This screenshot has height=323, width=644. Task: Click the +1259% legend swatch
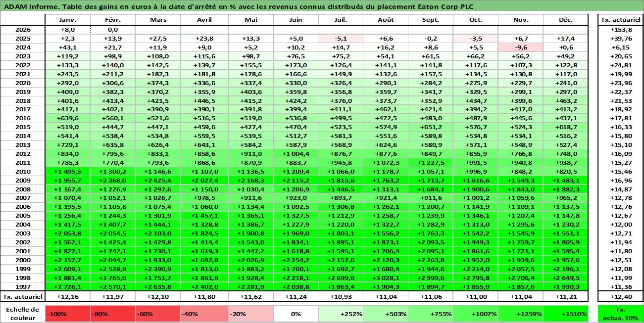(x=521, y=314)
